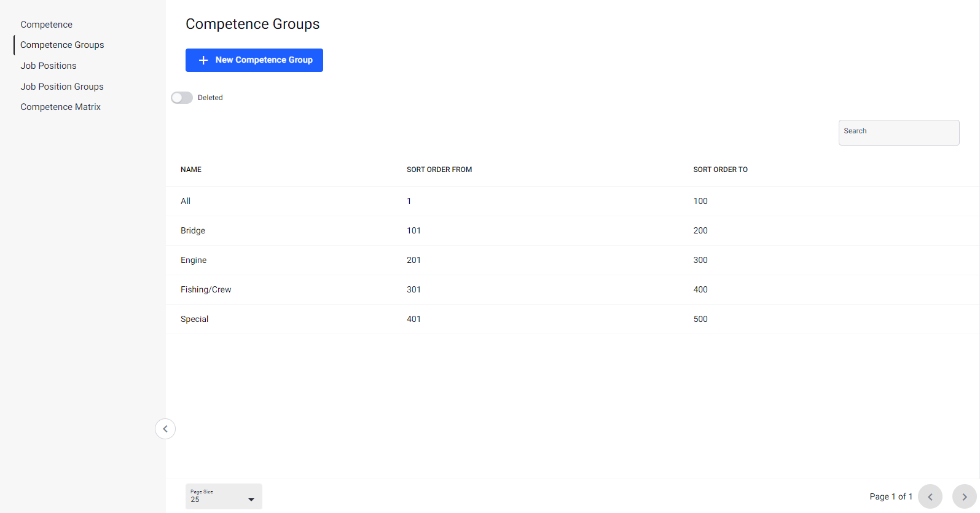
Task: Focus the Search input field
Action: [x=898, y=133]
